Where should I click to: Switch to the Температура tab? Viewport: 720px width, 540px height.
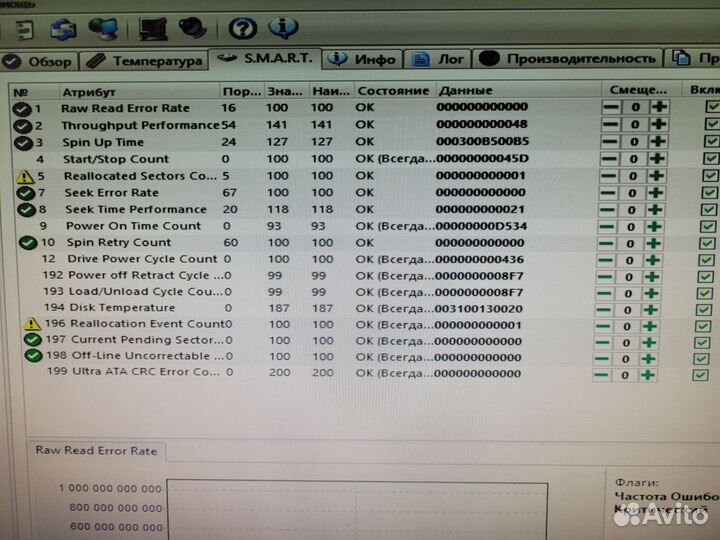[x=145, y=61]
